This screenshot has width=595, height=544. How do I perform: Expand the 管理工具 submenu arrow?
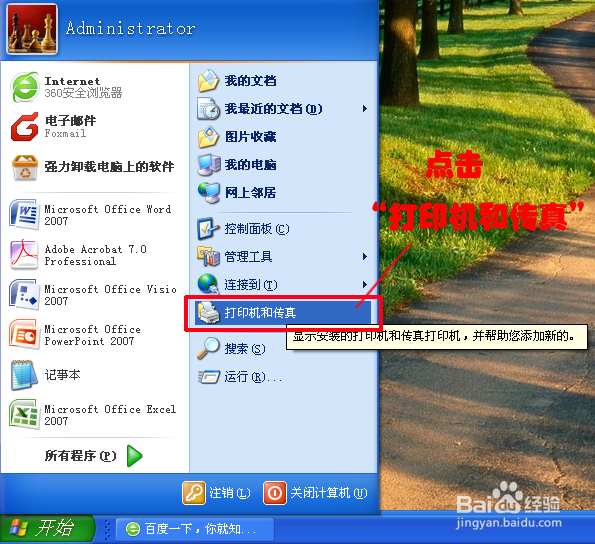tap(365, 257)
